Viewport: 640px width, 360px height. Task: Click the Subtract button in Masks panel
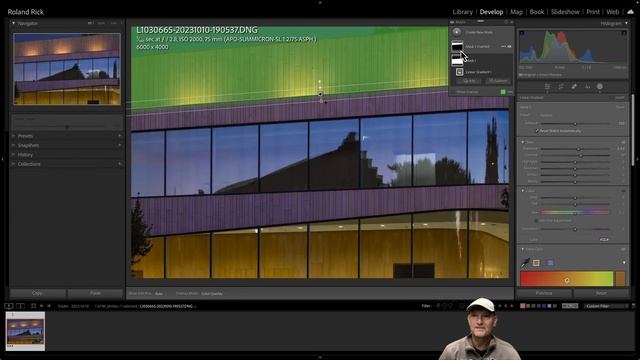click(x=498, y=81)
